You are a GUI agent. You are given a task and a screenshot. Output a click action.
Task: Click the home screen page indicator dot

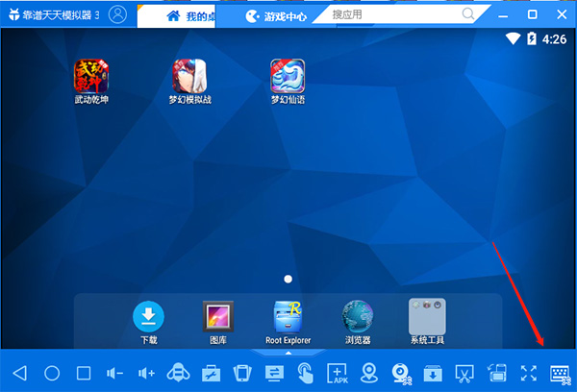tap(288, 279)
